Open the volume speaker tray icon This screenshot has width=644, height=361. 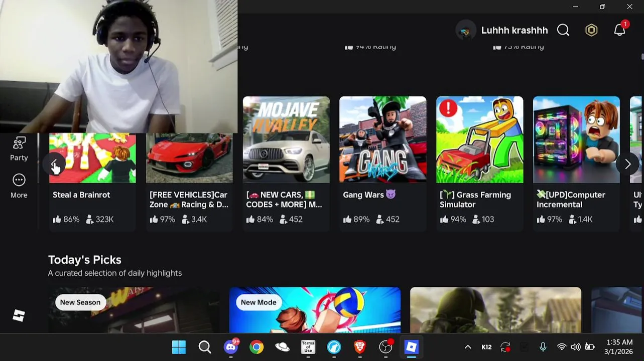(576, 347)
